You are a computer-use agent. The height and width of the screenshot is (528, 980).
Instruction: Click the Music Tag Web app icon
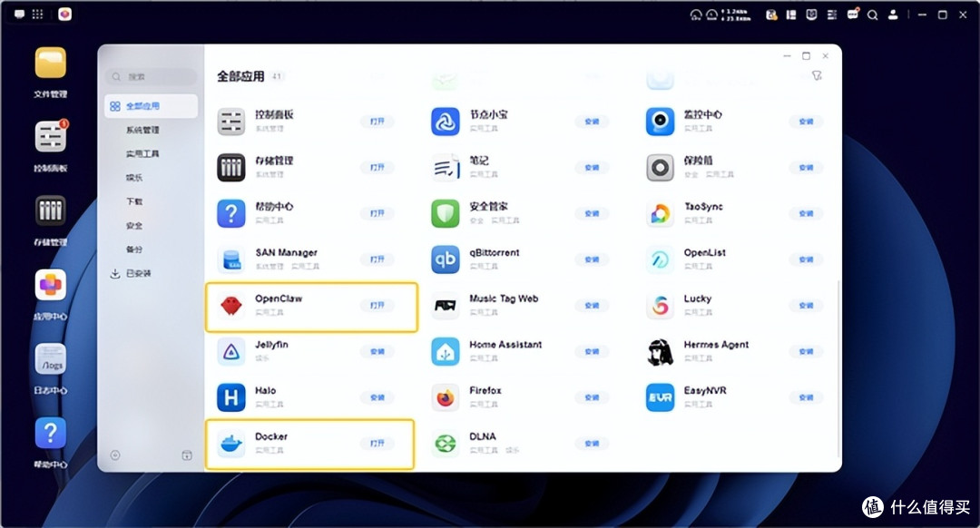pos(446,306)
